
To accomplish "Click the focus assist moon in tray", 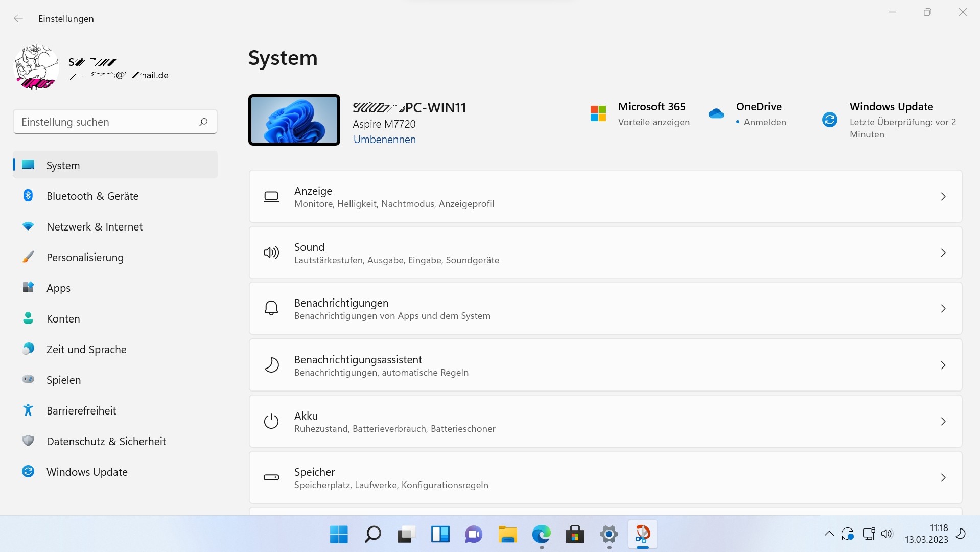I will coord(961,534).
